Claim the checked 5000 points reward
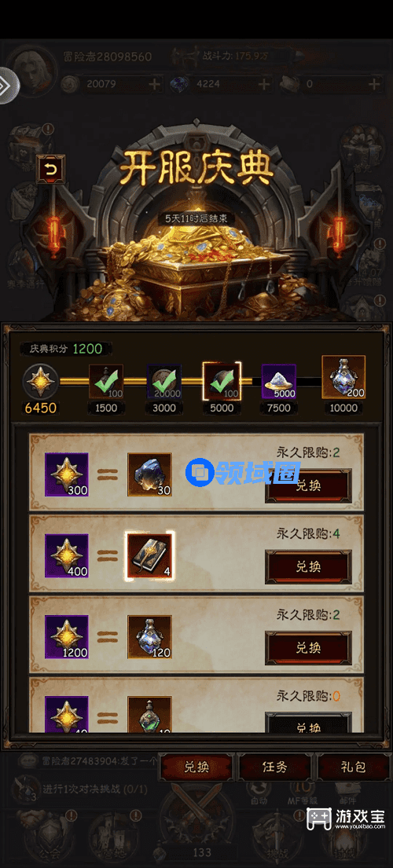This screenshot has height=868, width=393. pos(222,382)
